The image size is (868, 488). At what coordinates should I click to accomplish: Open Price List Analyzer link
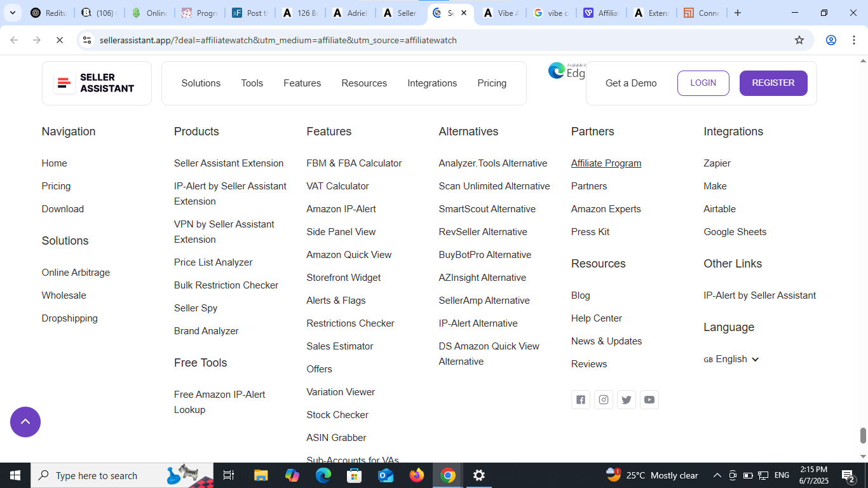[214, 262]
